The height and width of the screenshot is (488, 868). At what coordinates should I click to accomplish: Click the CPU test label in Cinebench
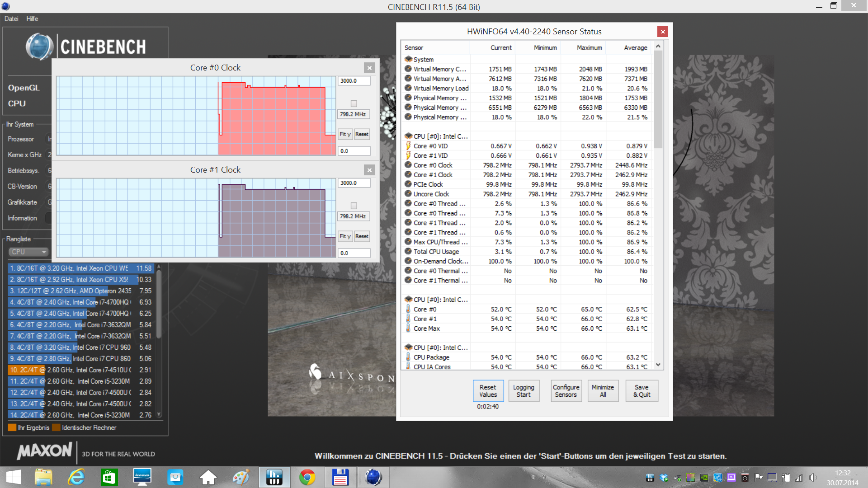(17, 103)
